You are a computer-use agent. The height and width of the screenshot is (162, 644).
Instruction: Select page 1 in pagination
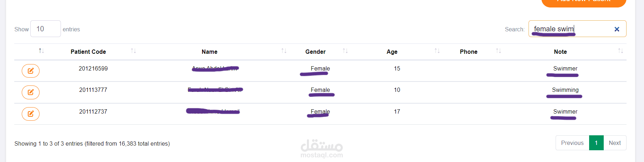pyautogui.click(x=596, y=143)
